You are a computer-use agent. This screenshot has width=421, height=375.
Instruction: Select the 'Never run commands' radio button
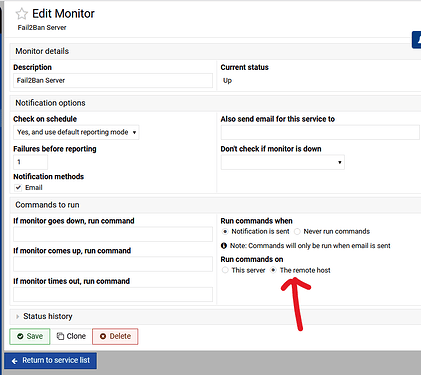tap(297, 231)
